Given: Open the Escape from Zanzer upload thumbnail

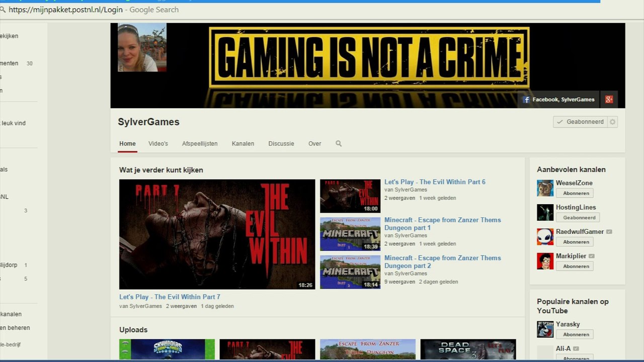Looking at the screenshot, I should (x=368, y=349).
